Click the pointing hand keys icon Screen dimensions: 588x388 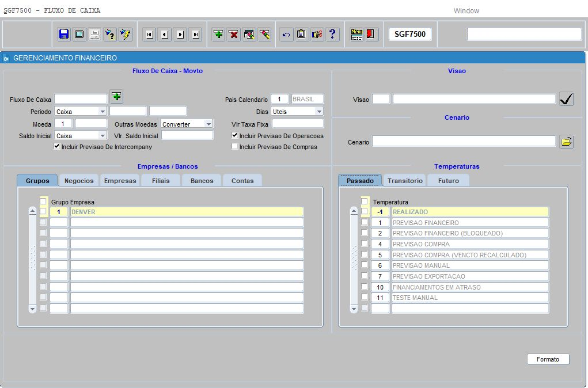point(317,34)
